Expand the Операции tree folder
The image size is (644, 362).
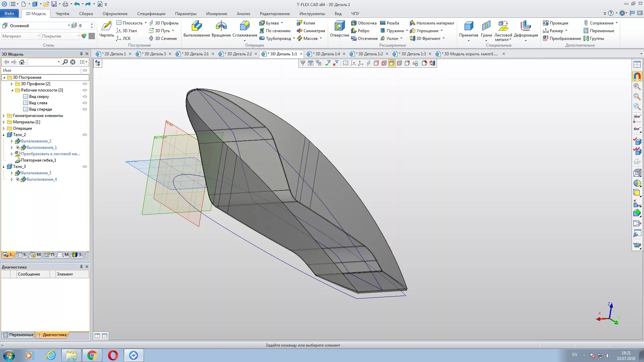tap(4, 128)
